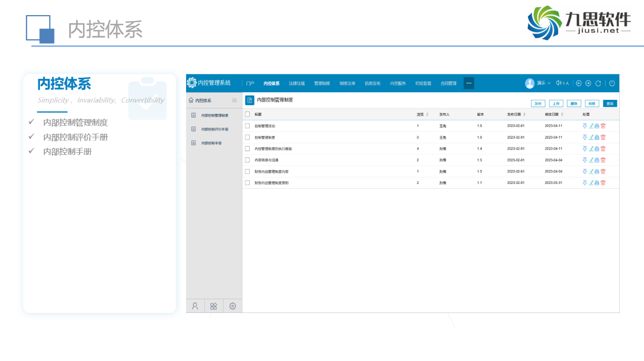Click the user profile icon in sidebar footer
Viewport: 644px width, 361px height.
click(x=195, y=306)
